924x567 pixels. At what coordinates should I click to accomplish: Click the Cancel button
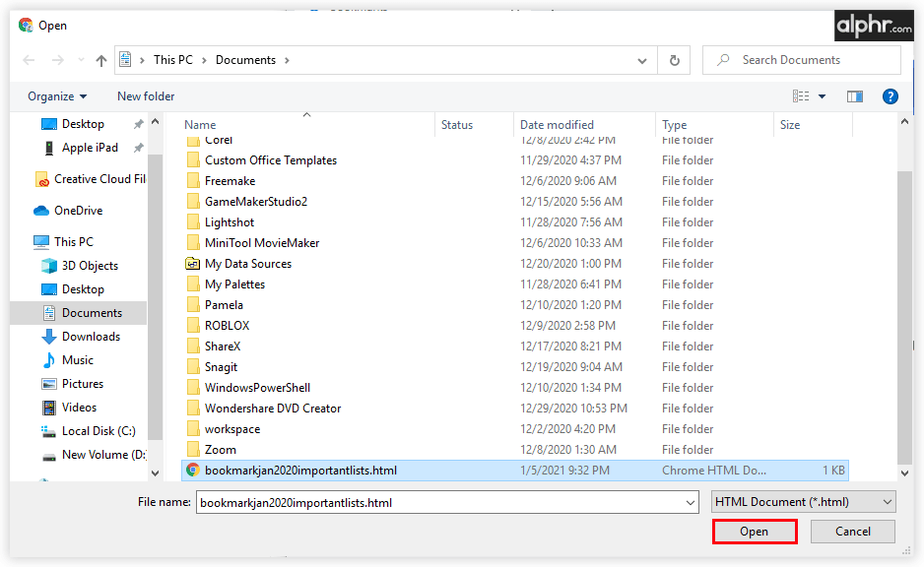point(853,532)
